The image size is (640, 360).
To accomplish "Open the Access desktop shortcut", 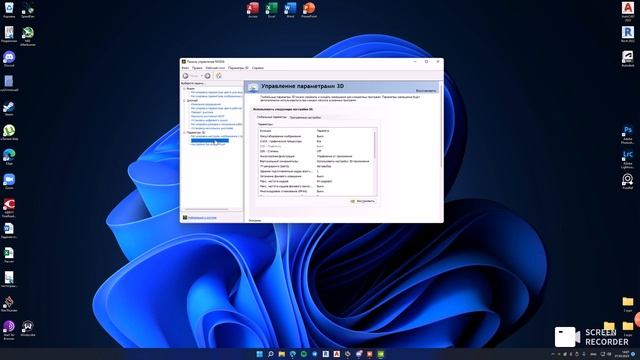I will point(253,10).
